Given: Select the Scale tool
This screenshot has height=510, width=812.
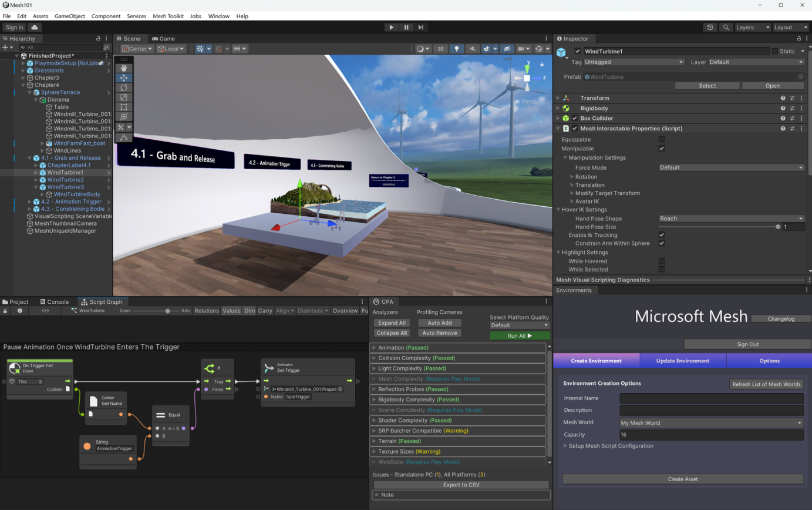Looking at the screenshot, I should [x=124, y=96].
